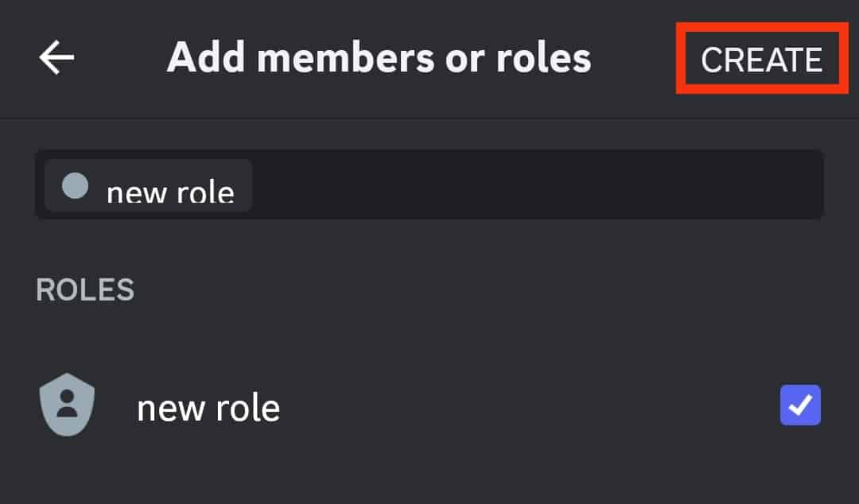Go back using the left arrow icon
This screenshot has width=859, height=504.
pyautogui.click(x=56, y=57)
